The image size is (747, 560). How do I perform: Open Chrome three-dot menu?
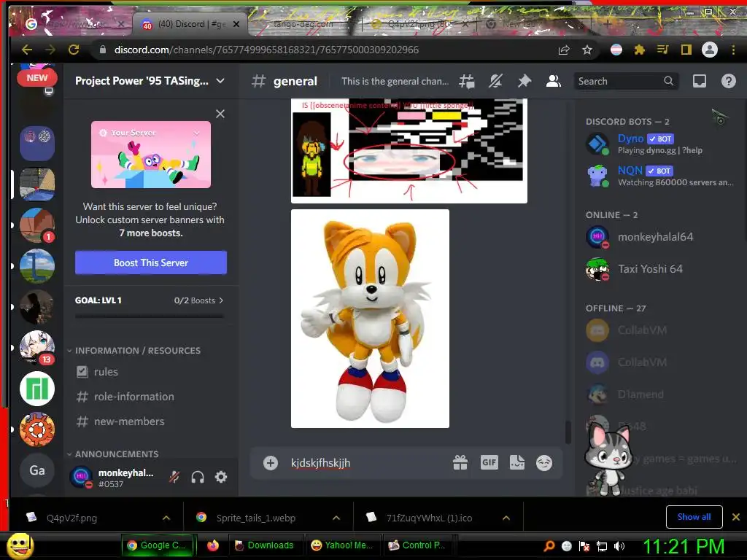tap(733, 50)
